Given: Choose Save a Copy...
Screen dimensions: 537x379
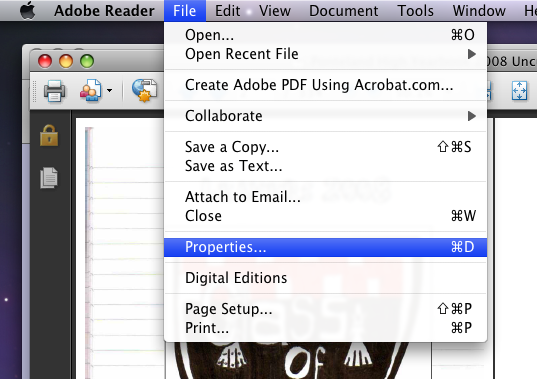Looking at the screenshot, I should point(325,147).
